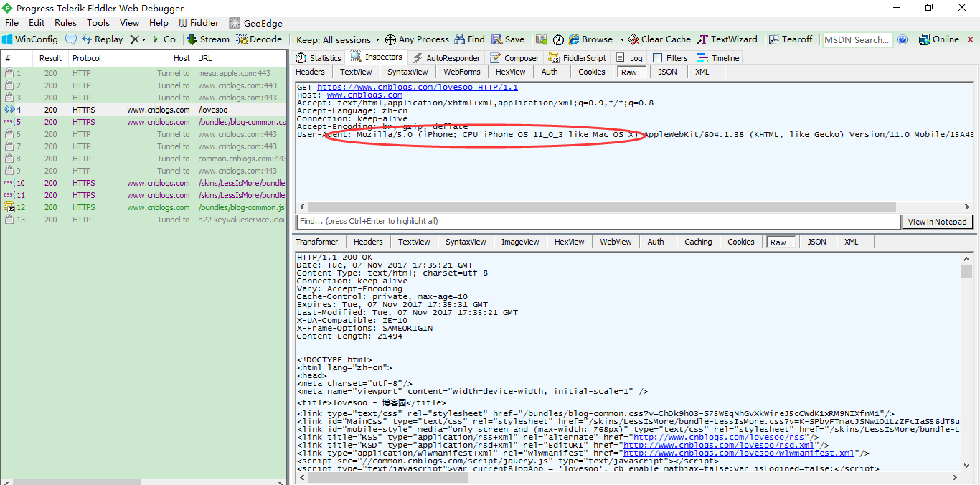Open the File menu
The image size is (980, 485).
[x=11, y=23]
